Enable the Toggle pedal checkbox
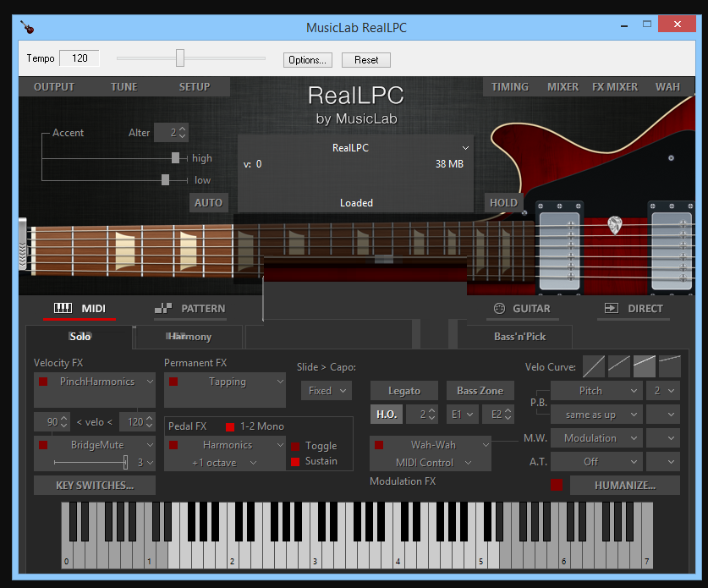This screenshot has width=708, height=588. point(295,446)
